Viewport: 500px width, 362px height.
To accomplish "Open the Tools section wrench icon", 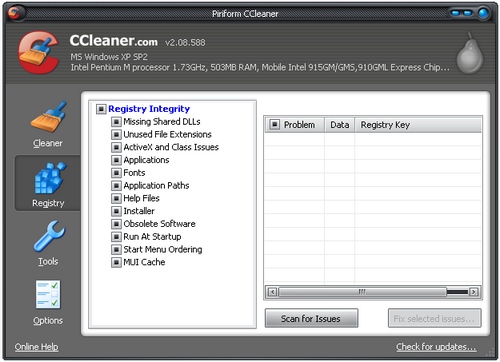I will click(x=49, y=236).
